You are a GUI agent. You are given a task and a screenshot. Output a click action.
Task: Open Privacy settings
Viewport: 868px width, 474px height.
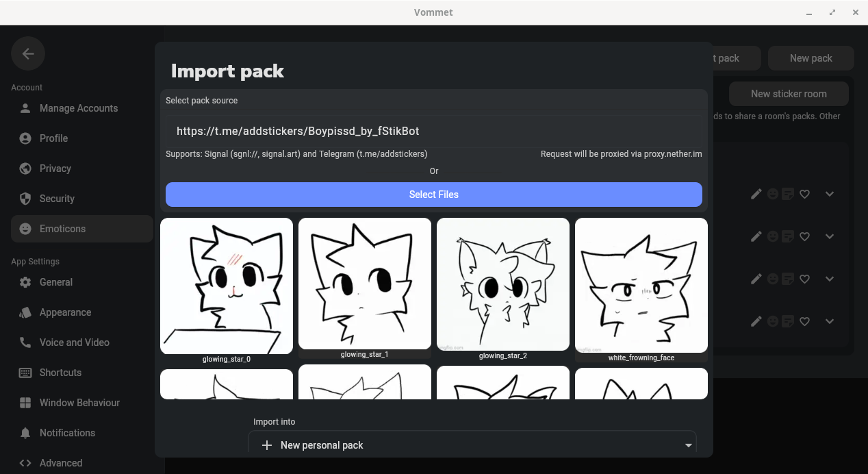pyautogui.click(x=82, y=169)
